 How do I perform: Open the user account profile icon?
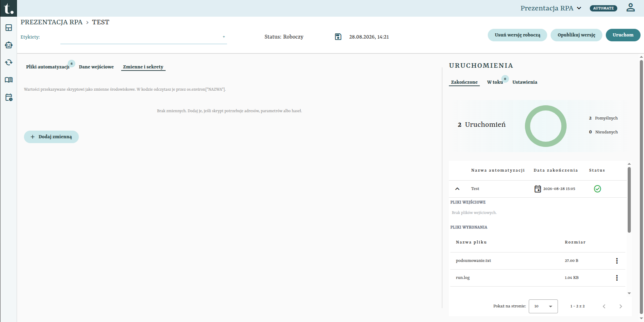tap(630, 8)
